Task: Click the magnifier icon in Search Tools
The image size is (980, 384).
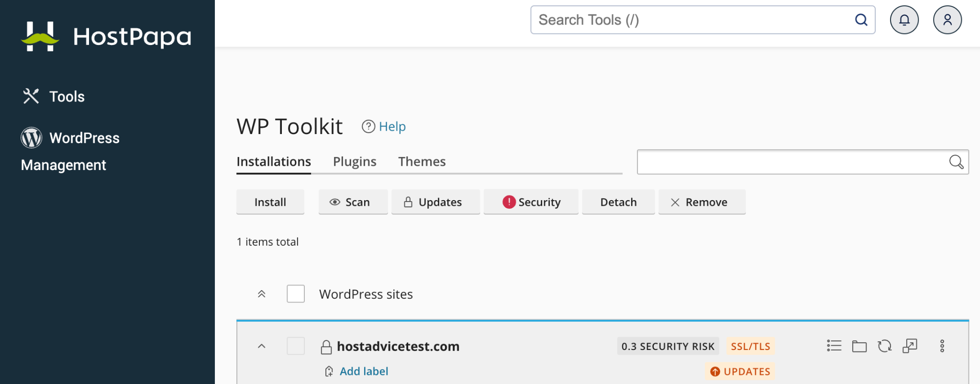Action: click(861, 20)
